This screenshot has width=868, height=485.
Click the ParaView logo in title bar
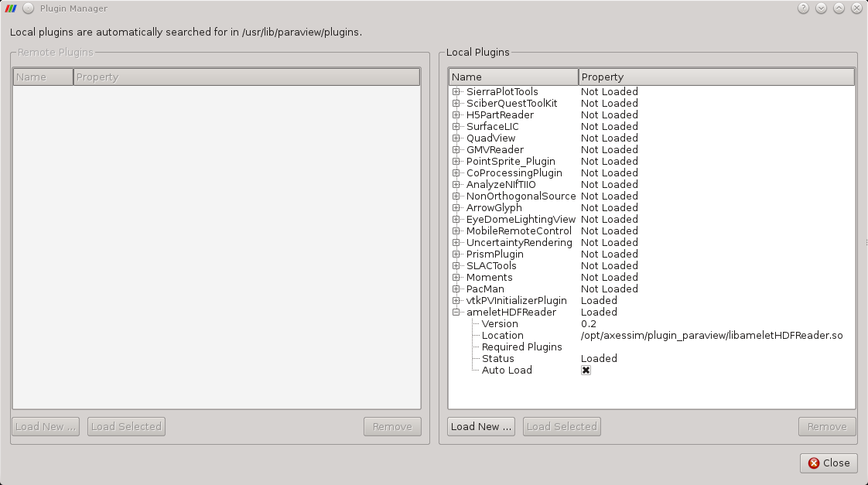coord(11,9)
